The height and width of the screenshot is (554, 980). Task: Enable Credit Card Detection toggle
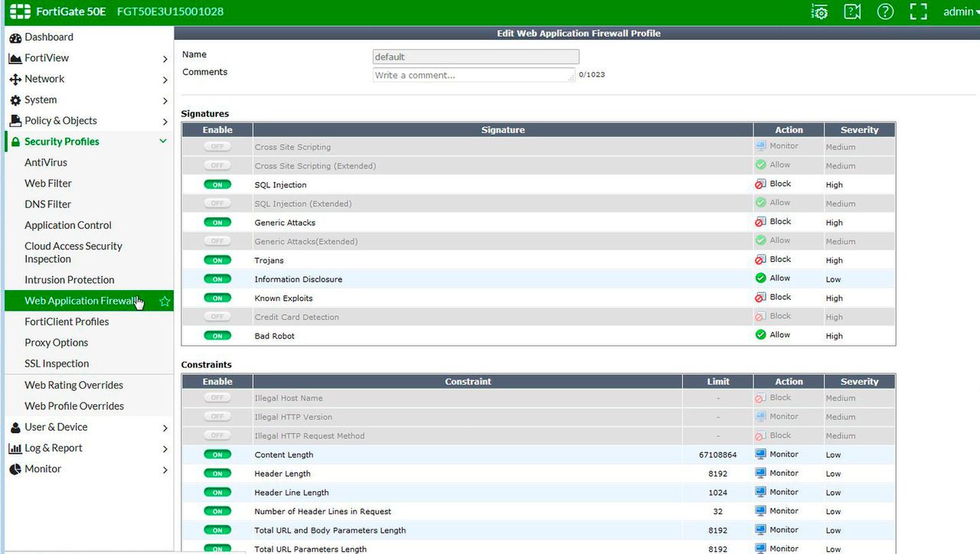click(217, 317)
